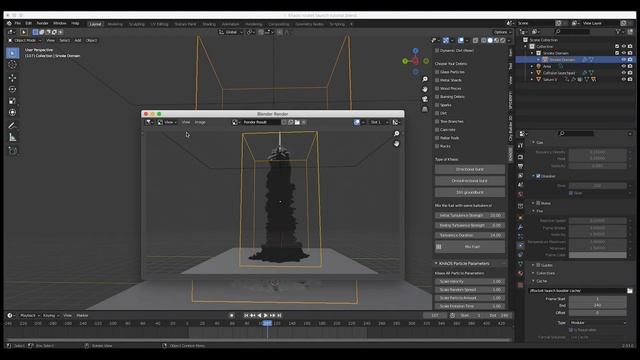Hide selected Smoke Domain object with eye icon
Viewport: 640px width, 360px height.
(x=624, y=60)
